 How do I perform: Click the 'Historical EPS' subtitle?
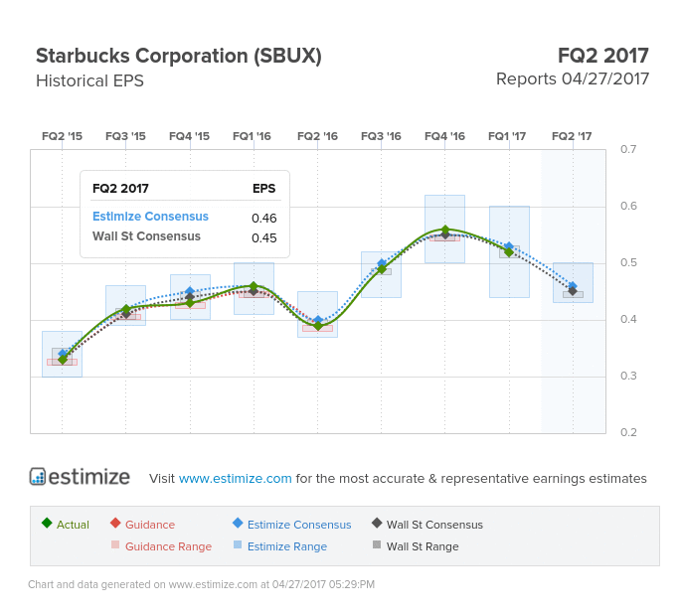pyautogui.click(x=89, y=80)
